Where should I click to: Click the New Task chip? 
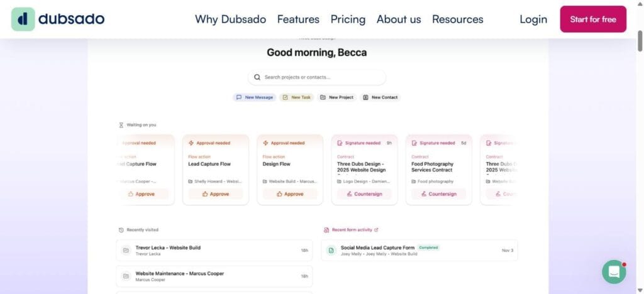point(297,97)
